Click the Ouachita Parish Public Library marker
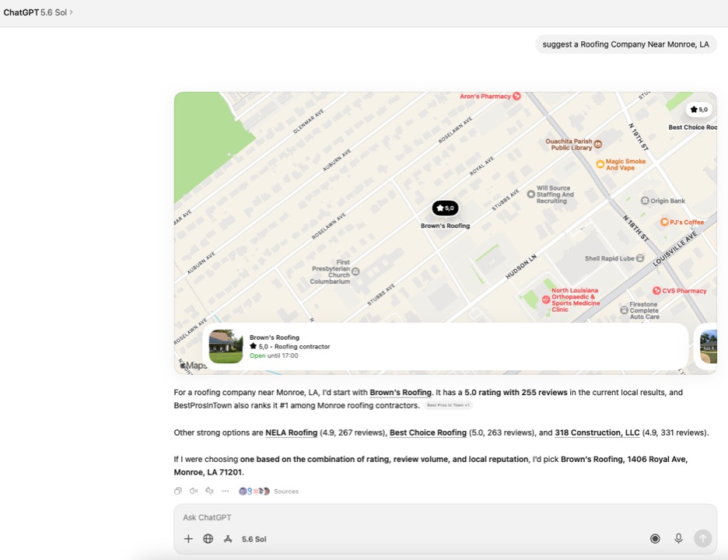 598,144
